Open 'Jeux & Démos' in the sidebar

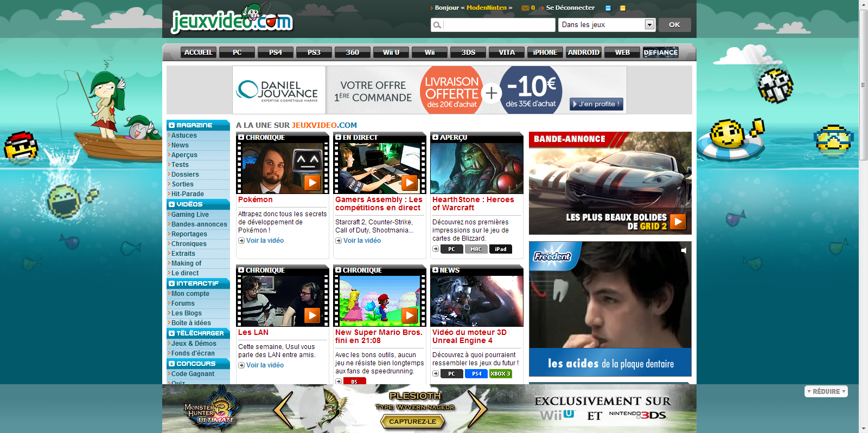coord(194,344)
